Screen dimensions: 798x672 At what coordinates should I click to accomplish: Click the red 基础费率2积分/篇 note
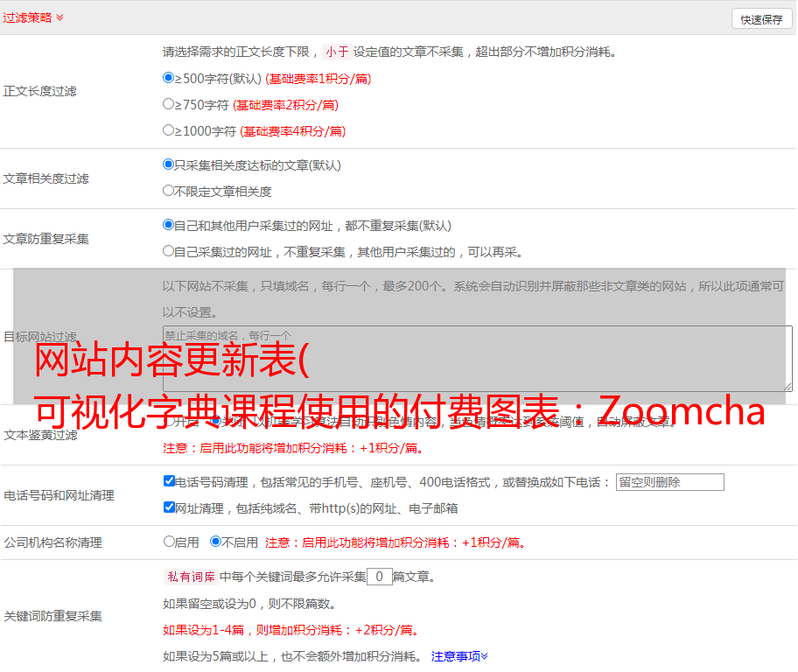point(285,105)
